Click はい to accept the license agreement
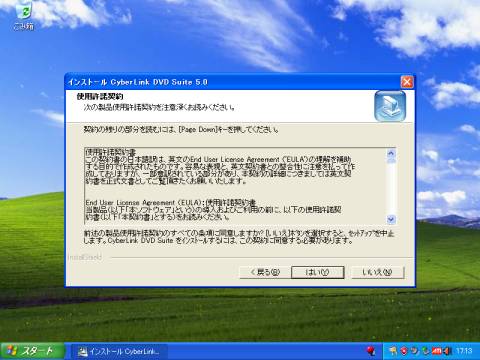The height and width of the screenshot is (360, 480). point(317,272)
